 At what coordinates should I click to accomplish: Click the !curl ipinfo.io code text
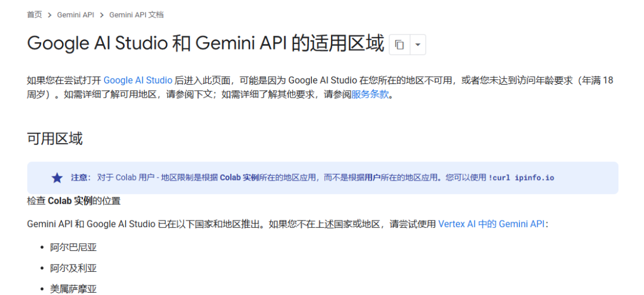[x=521, y=178]
